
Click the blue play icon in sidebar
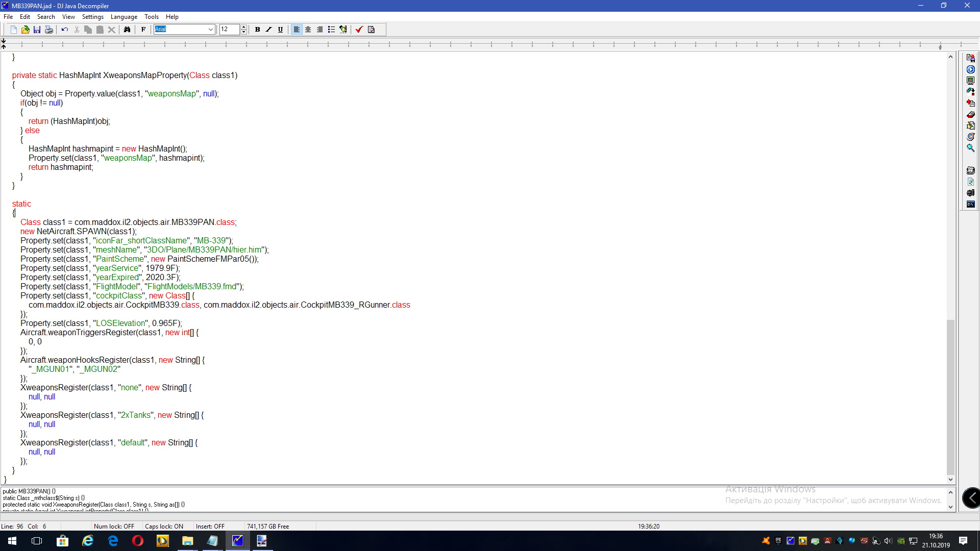(970, 69)
